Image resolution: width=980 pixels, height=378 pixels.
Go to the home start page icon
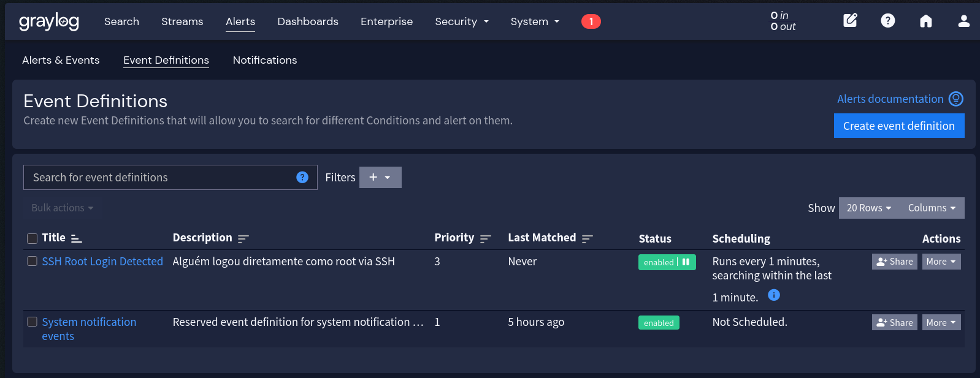point(925,21)
